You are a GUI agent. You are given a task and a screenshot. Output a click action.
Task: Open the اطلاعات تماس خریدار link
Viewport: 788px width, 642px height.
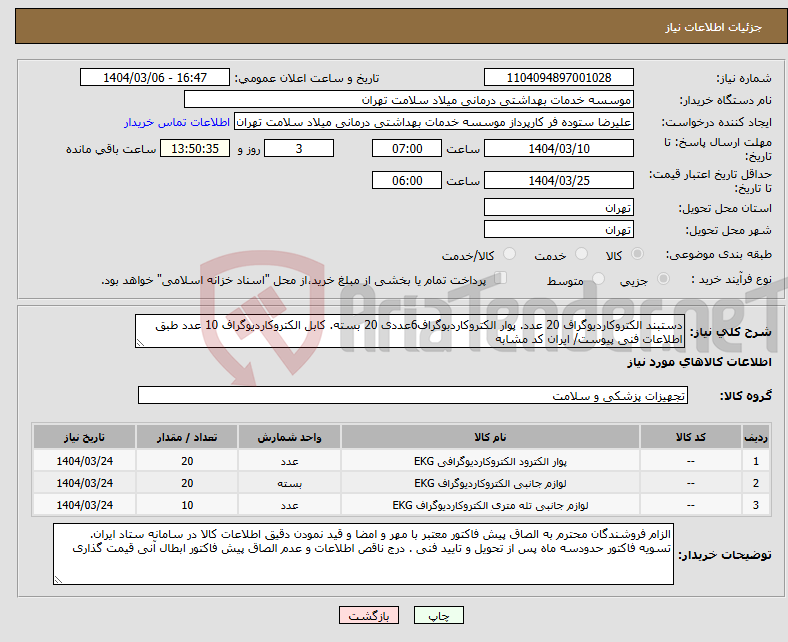point(177,122)
